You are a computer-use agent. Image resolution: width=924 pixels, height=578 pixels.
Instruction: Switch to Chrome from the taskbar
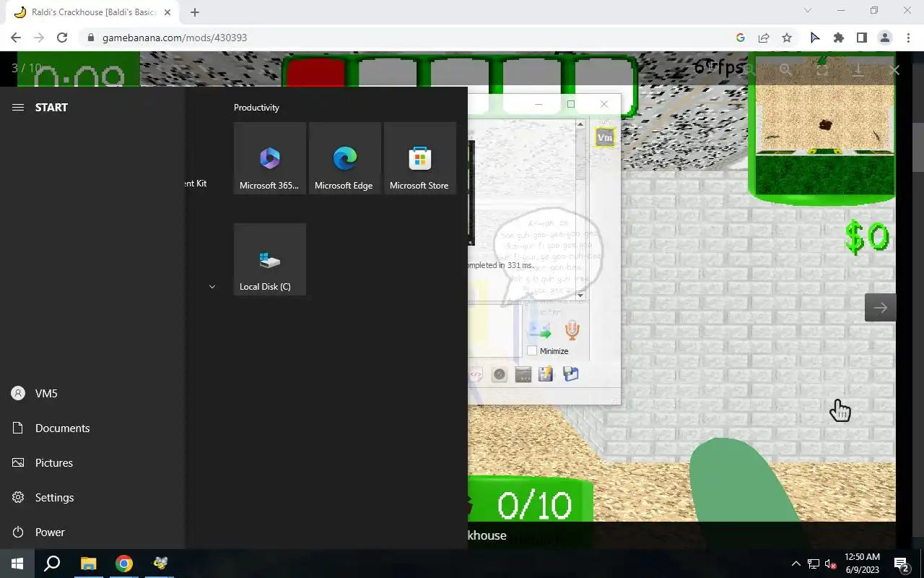[124, 564]
